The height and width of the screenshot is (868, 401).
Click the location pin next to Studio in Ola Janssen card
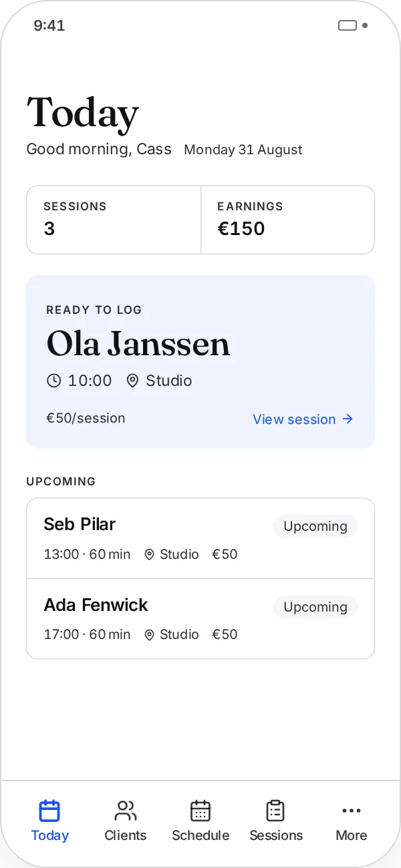(132, 381)
